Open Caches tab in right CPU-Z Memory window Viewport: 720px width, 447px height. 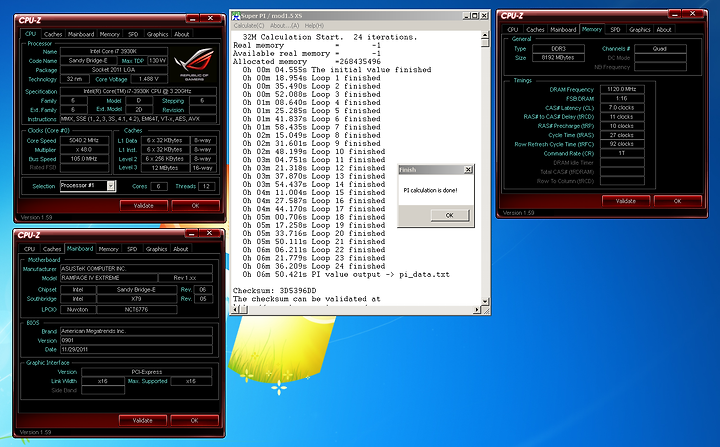click(535, 29)
